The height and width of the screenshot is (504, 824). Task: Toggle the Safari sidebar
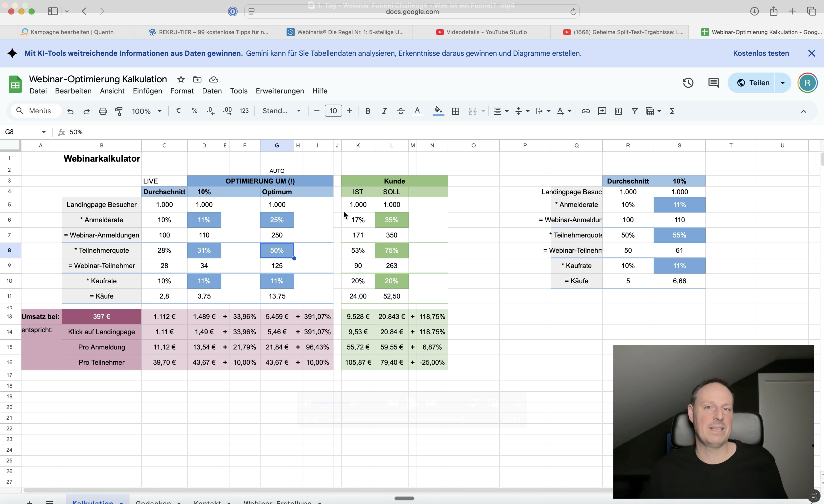point(53,11)
